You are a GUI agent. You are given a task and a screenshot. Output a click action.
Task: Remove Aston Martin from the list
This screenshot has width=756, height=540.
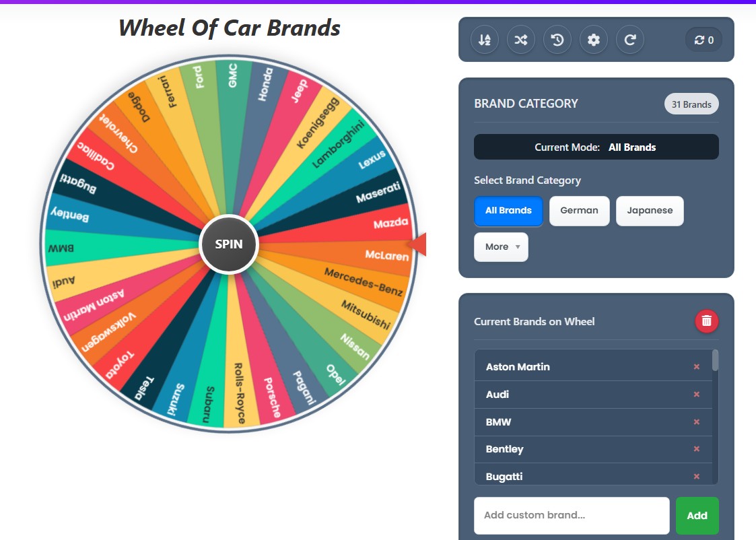coord(696,367)
